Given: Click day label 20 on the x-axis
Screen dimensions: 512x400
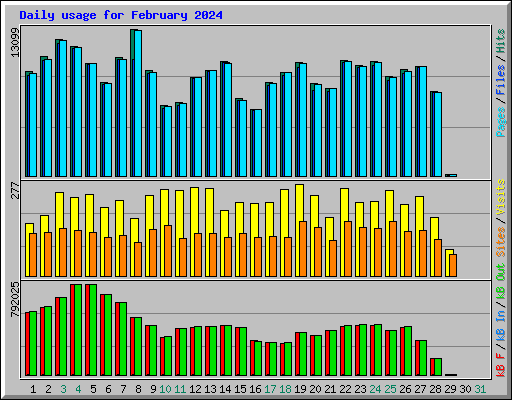Looking at the screenshot, I should 315,389.
